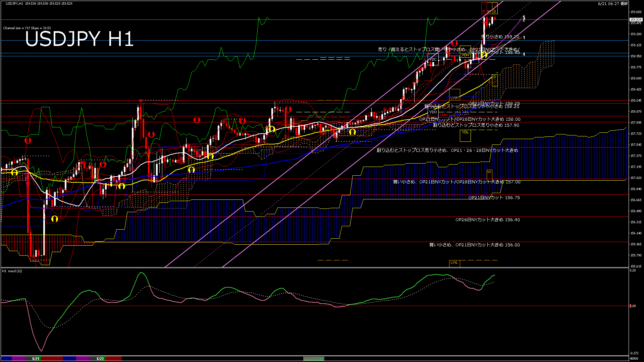
Task: Click the red M period box
Action: pyautogui.click(x=484, y=8)
